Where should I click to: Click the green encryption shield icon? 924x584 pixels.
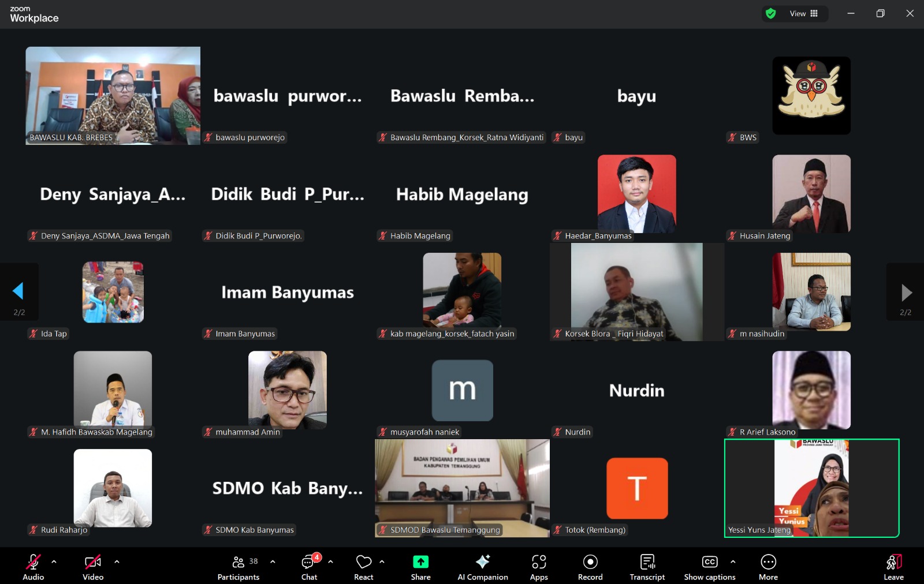click(x=770, y=14)
